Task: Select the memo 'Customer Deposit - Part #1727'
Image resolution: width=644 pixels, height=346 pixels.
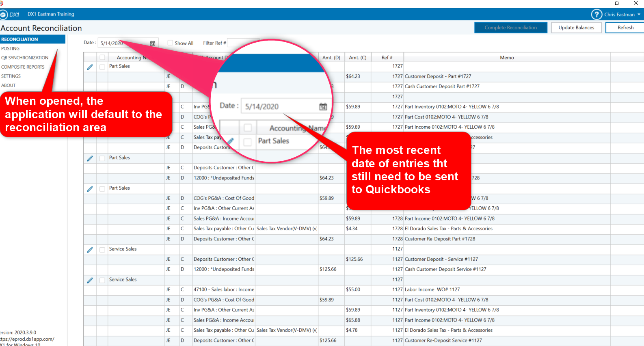Action: coord(438,76)
